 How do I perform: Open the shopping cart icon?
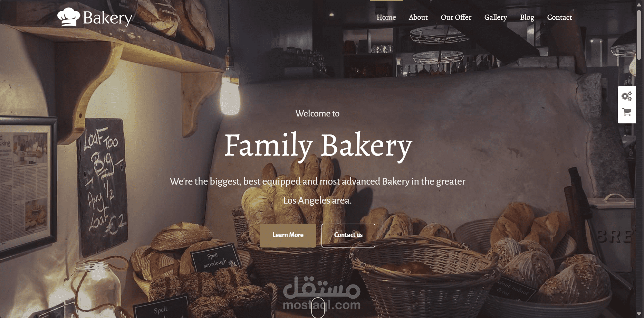[627, 112]
